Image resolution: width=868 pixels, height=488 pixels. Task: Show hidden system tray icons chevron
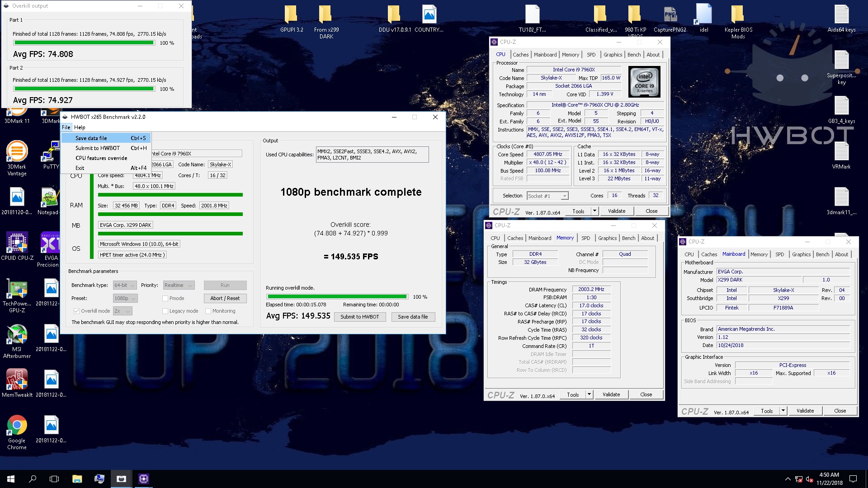tap(788, 479)
